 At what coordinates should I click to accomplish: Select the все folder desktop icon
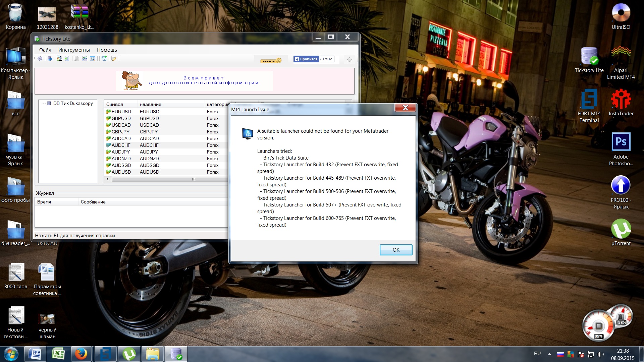[x=15, y=103]
